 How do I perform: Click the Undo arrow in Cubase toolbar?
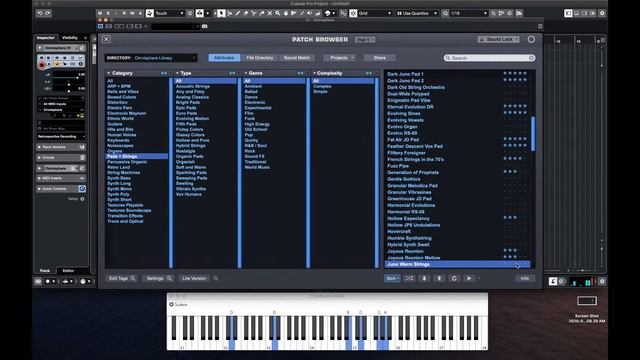click(x=40, y=13)
